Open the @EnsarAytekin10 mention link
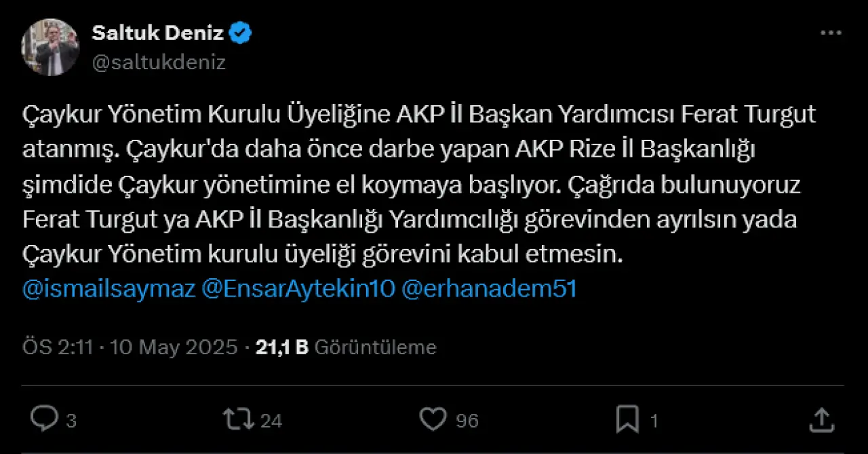The image size is (868, 454). tap(298, 289)
